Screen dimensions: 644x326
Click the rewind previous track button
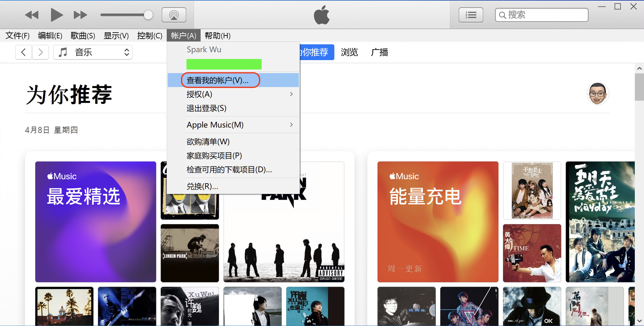tap(32, 15)
